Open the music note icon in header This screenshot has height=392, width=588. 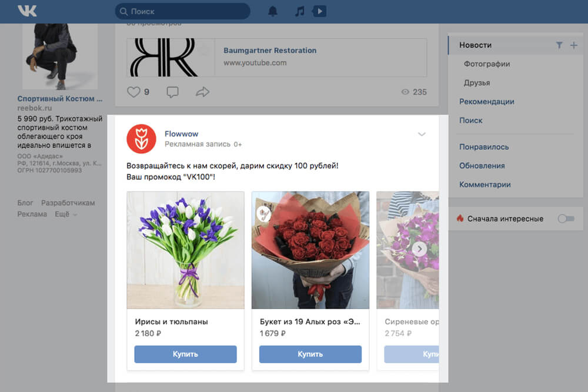click(x=299, y=11)
